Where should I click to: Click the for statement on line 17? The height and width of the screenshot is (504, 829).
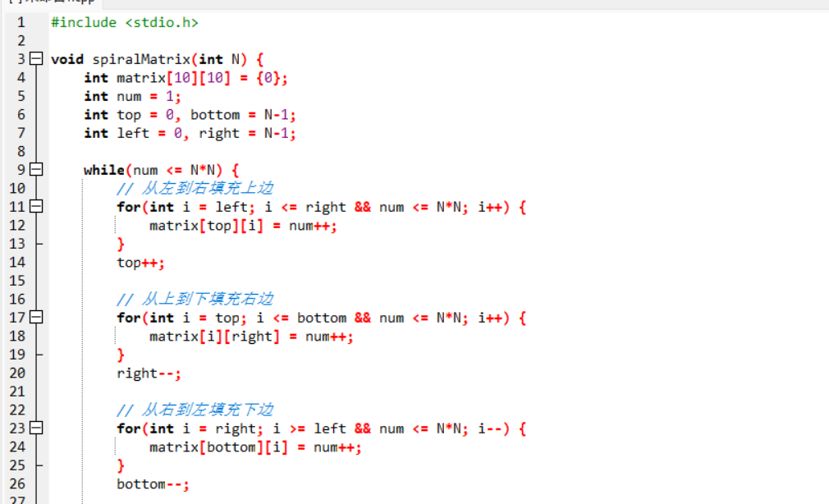(322, 318)
